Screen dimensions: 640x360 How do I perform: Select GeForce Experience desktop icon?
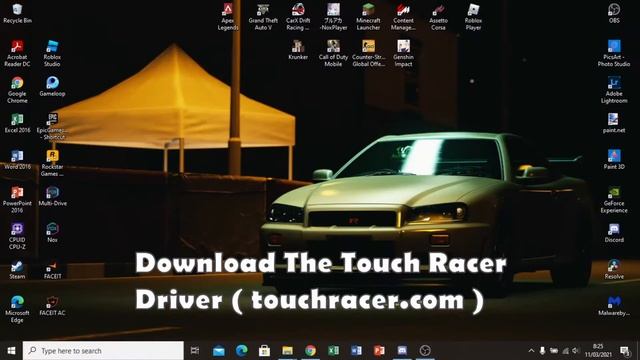[x=614, y=199]
